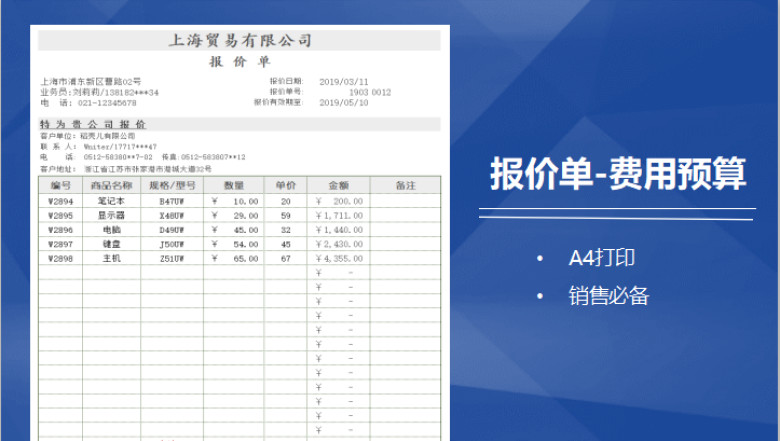Click the quantity value 65.00
The width and height of the screenshot is (780, 441).
coord(246,259)
